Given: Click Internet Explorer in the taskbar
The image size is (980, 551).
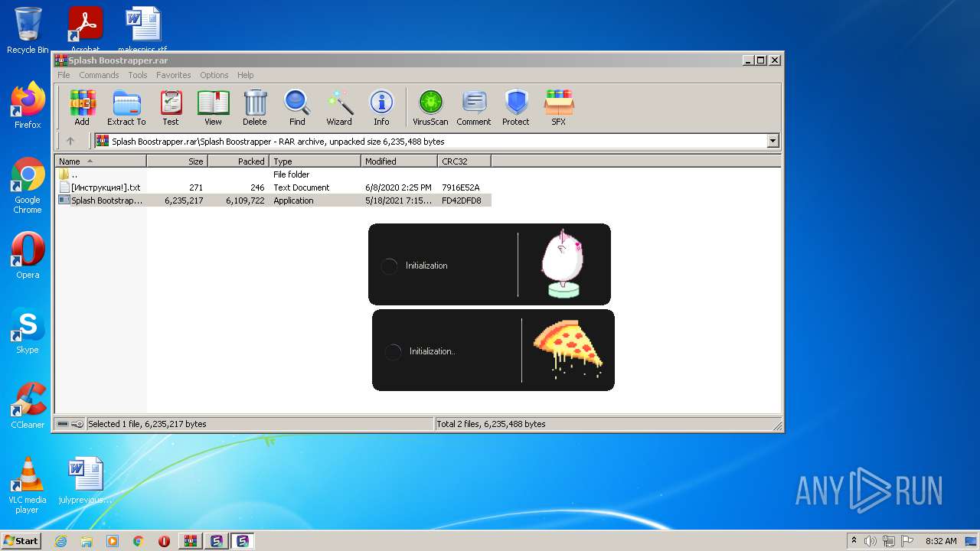Looking at the screenshot, I should point(61,541).
